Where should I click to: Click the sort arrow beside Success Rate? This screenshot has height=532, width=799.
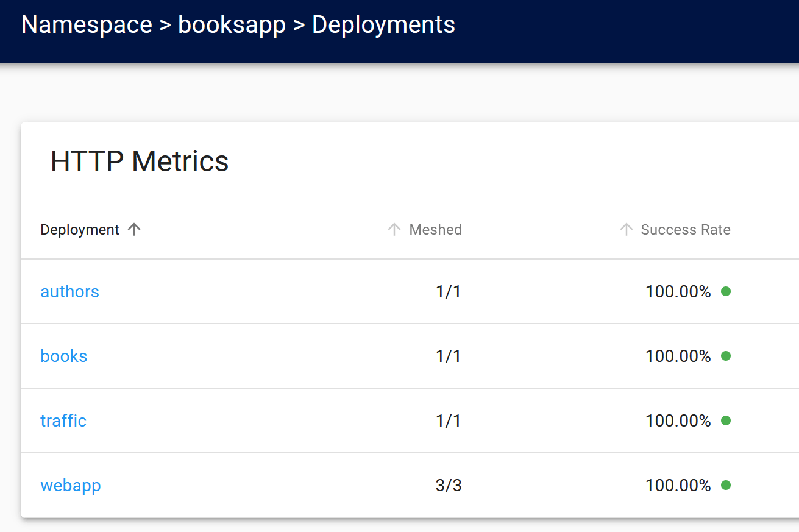pos(626,229)
